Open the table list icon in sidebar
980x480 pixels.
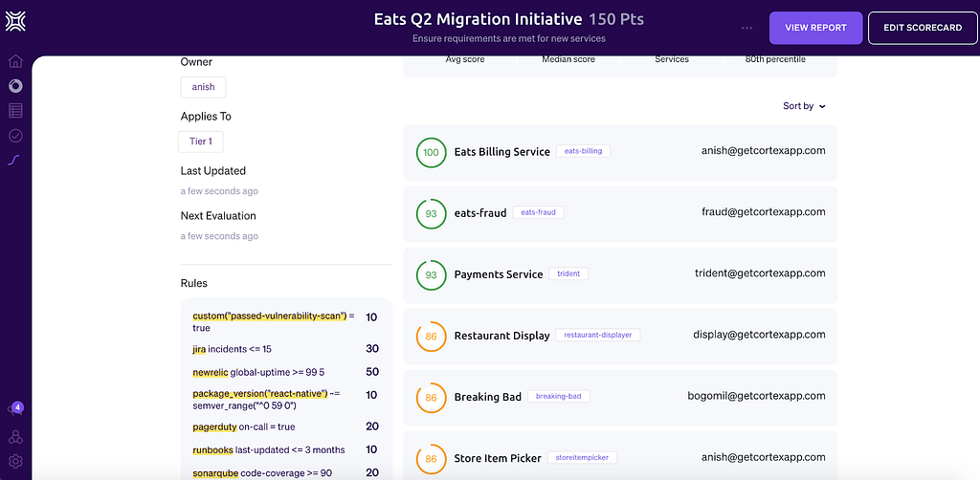15,111
